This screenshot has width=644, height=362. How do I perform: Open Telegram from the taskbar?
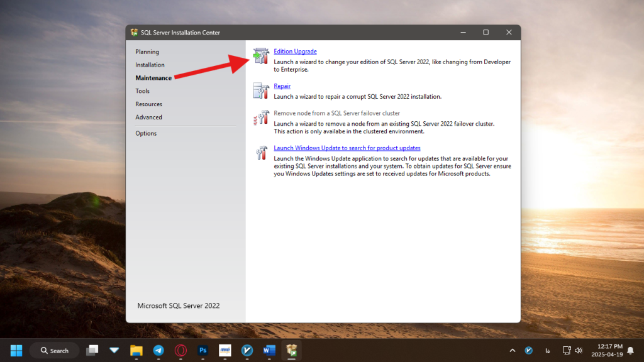tap(158, 351)
